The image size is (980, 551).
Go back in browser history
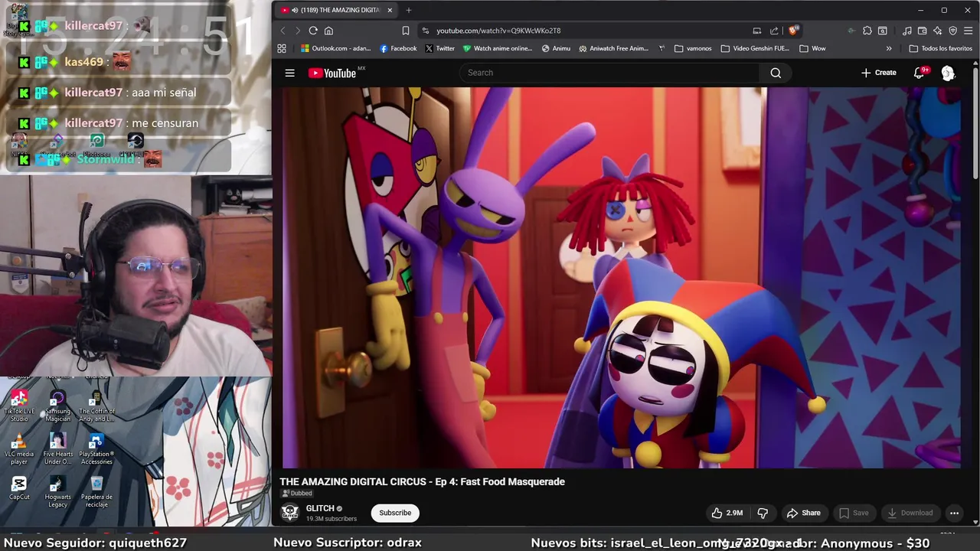(x=283, y=31)
